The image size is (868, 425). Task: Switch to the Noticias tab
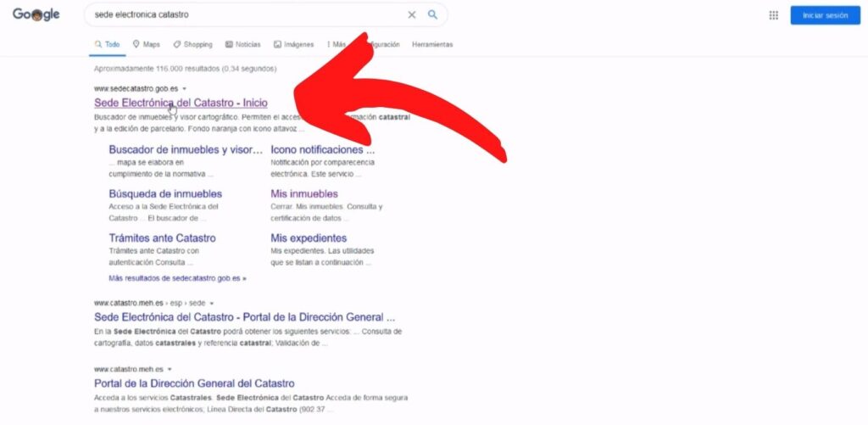[243, 44]
